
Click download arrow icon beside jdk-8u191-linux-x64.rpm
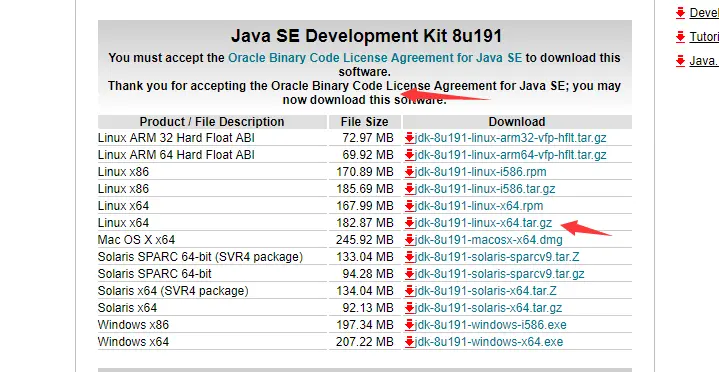coord(409,205)
